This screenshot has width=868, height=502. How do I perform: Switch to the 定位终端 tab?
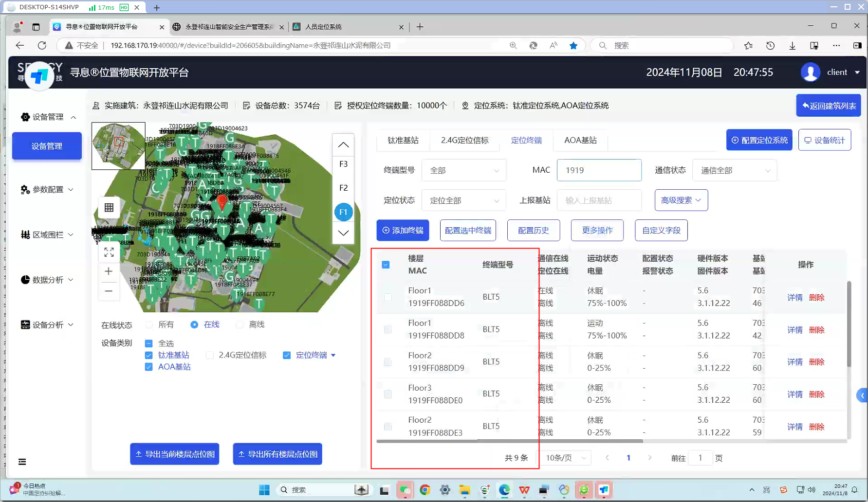pyautogui.click(x=526, y=140)
